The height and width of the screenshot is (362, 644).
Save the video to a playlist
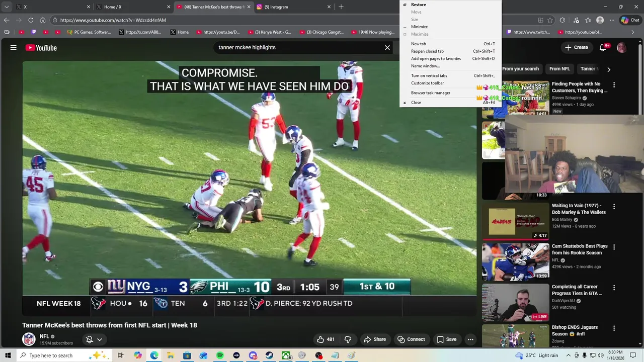click(446, 339)
